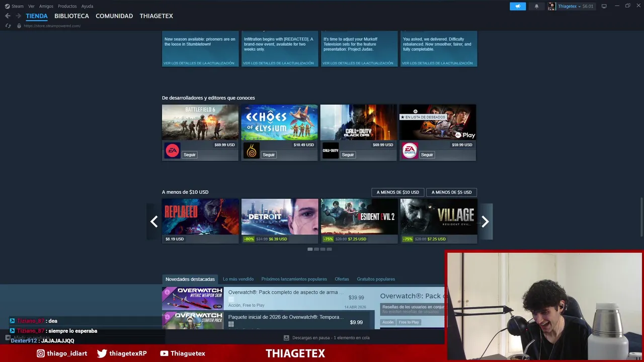The height and width of the screenshot is (362, 644).
Task: Select the TIENDA section
Action: click(37, 16)
